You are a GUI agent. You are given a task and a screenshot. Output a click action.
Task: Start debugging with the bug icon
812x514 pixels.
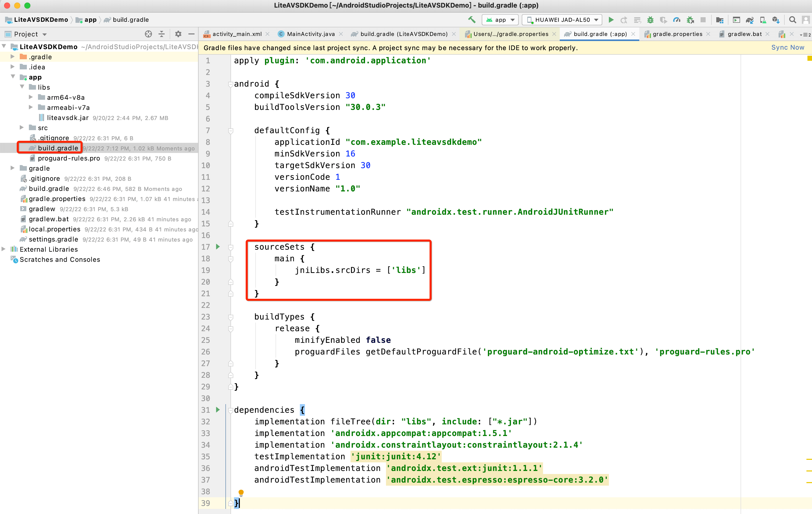coord(650,20)
